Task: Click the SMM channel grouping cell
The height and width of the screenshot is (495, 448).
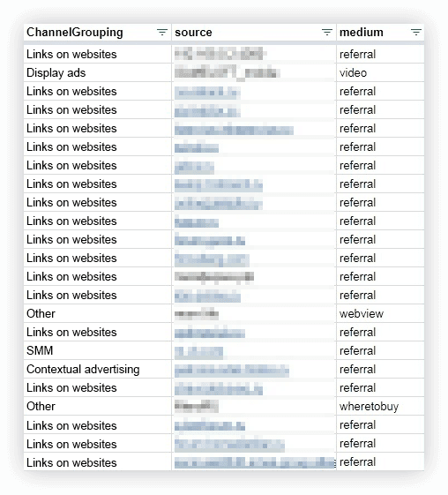Action: coord(98,350)
